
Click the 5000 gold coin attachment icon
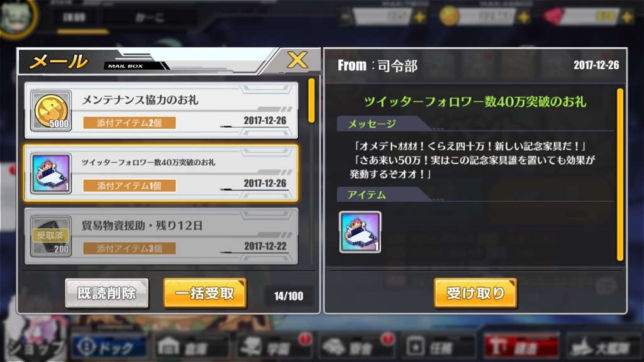51,111
